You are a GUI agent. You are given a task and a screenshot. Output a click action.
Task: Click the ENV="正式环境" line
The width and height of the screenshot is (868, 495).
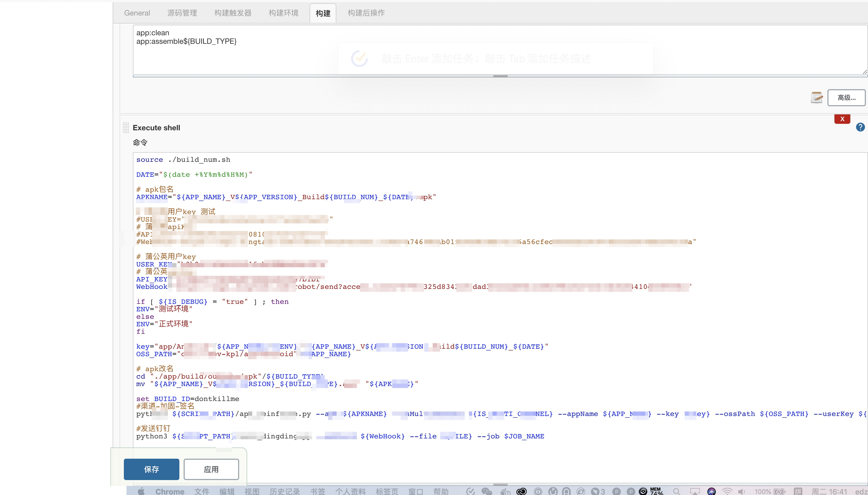point(164,324)
